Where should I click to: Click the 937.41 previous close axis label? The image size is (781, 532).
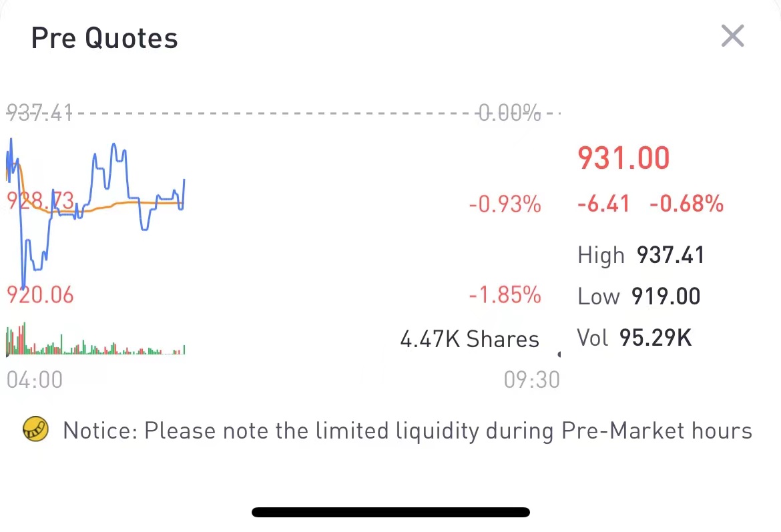click(x=39, y=113)
